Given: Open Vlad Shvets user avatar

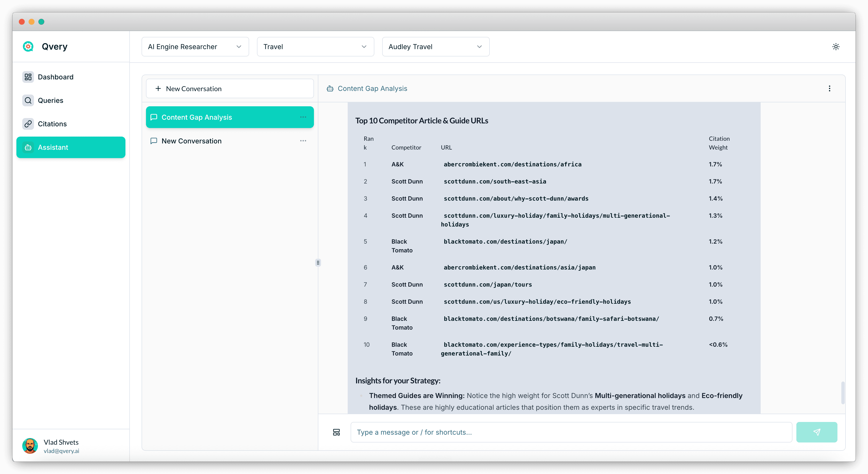Looking at the screenshot, I should [x=30, y=446].
